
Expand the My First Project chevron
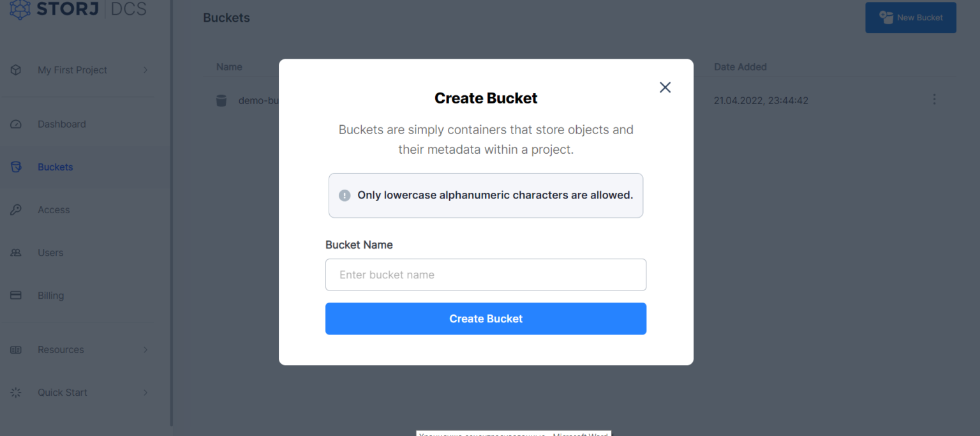point(145,70)
